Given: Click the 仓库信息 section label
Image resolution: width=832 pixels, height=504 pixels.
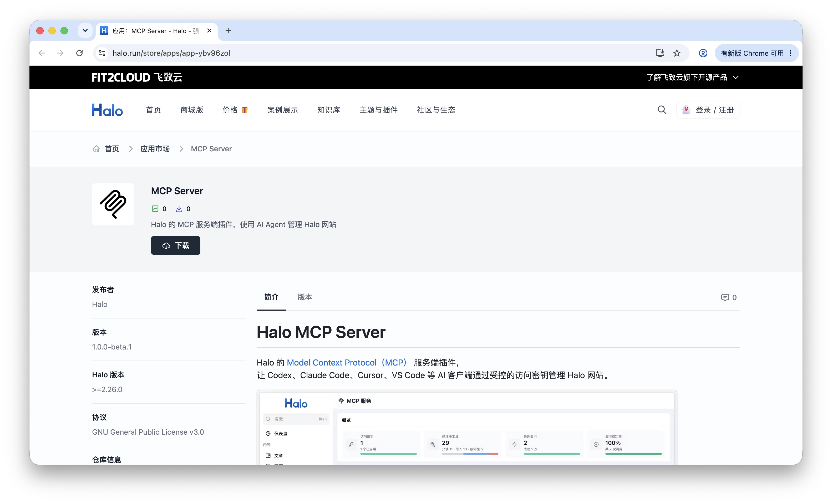Looking at the screenshot, I should coord(107,460).
